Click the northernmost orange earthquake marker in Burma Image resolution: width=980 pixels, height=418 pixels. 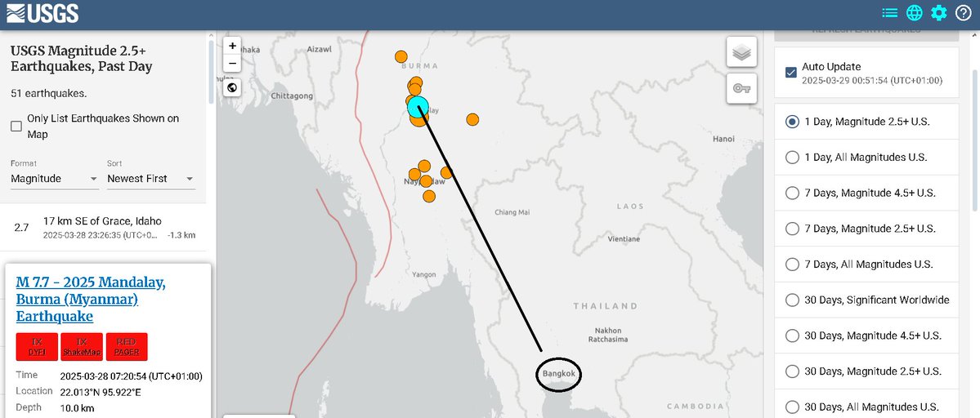pyautogui.click(x=401, y=57)
